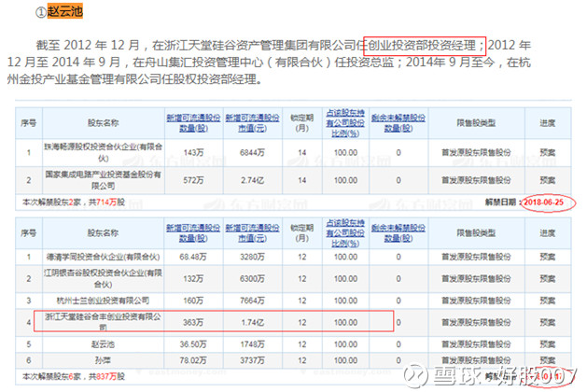The image size is (587, 392).
Task: Select the unlock date 2018-06-25
Action: tap(543, 203)
